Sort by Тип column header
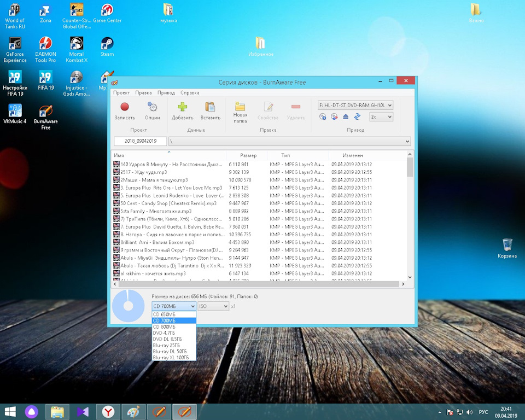 [x=298, y=155]
